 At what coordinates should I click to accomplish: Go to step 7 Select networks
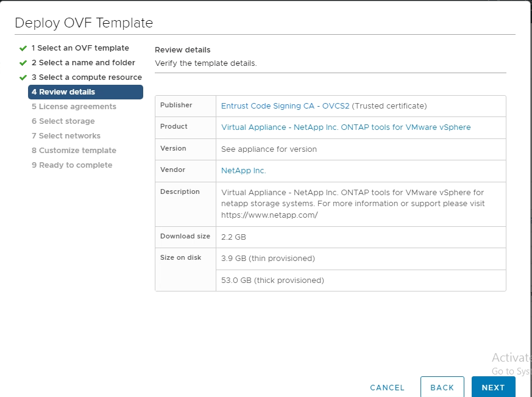click(x=66, y=136)
